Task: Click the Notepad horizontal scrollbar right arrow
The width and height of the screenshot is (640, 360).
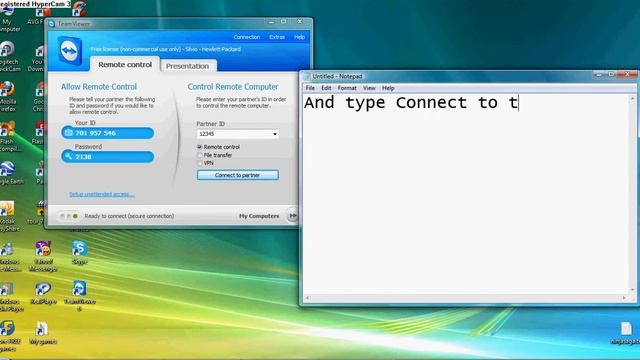Action: tap(624, 298)
